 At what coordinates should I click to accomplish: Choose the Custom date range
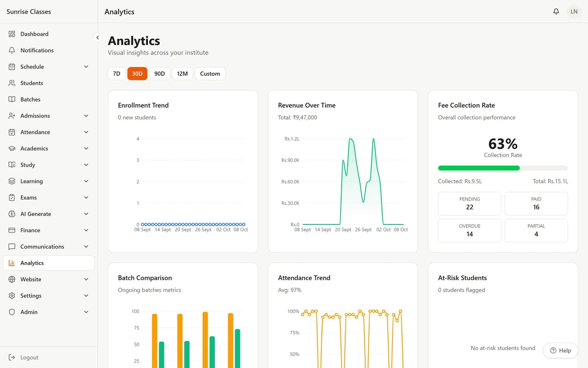(210, 74)
